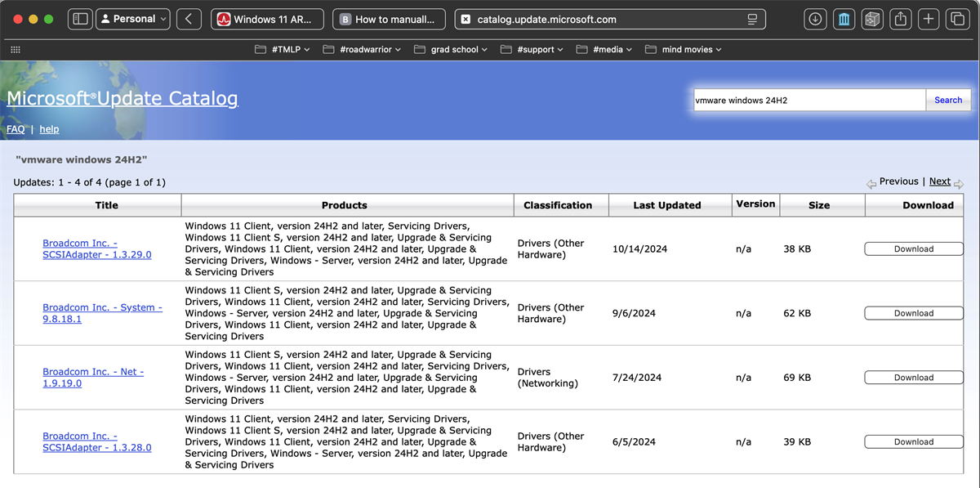The height and width of the screenshot is (488, 980).
Task: Expand the mind movies bookmarks folder
Action: pyautogui.click(x=684, y=50)
